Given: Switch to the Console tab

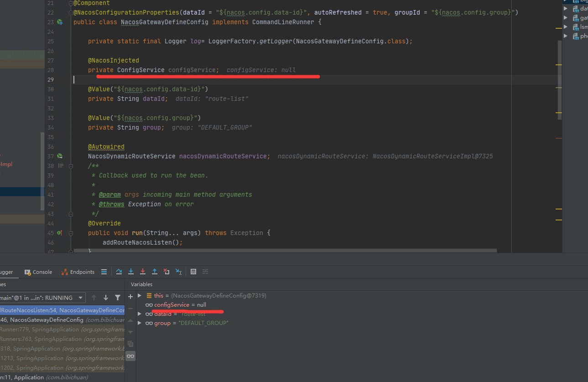Looking at the screenshot, I should [x=38, y=272].
